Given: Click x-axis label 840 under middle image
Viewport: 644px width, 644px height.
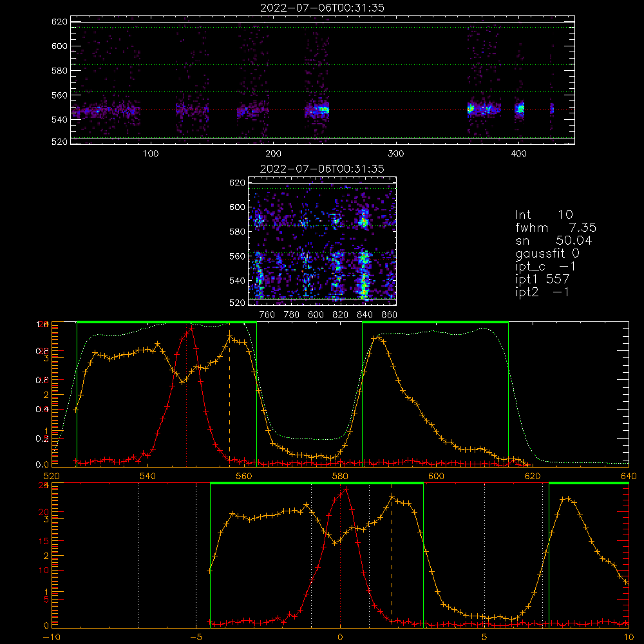Looking at the screenshot, I should 365,315.
